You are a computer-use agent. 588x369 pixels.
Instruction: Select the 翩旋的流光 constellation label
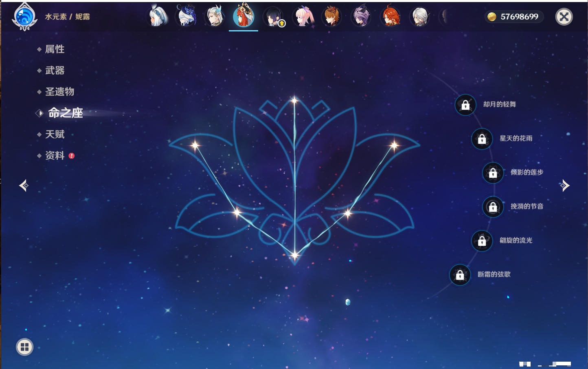(516, 240)
